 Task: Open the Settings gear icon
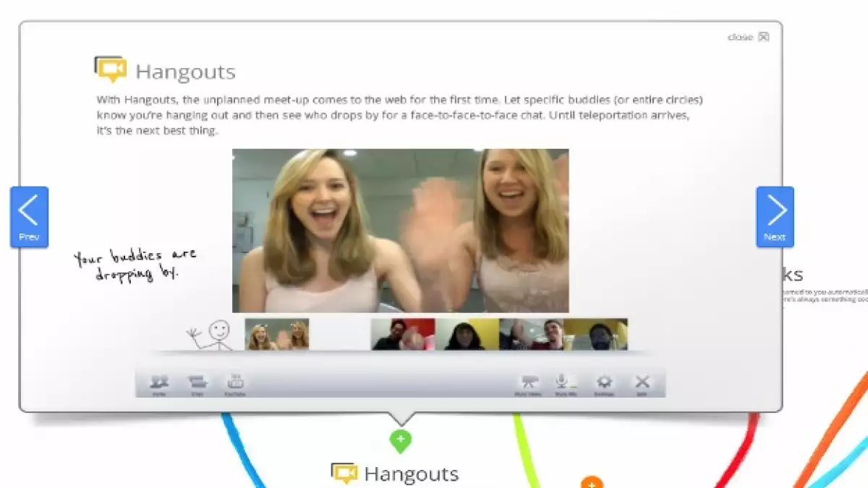(603, 382)
